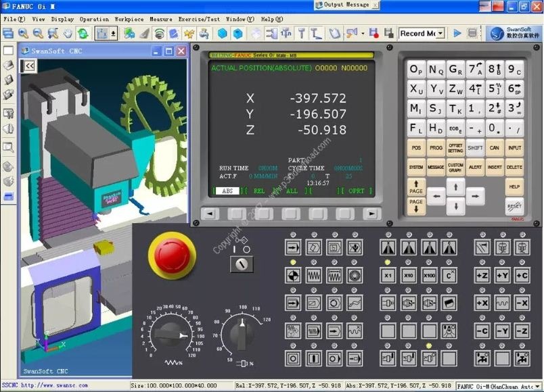Open the Display menu
544x392 pixels.
(62, 20)
